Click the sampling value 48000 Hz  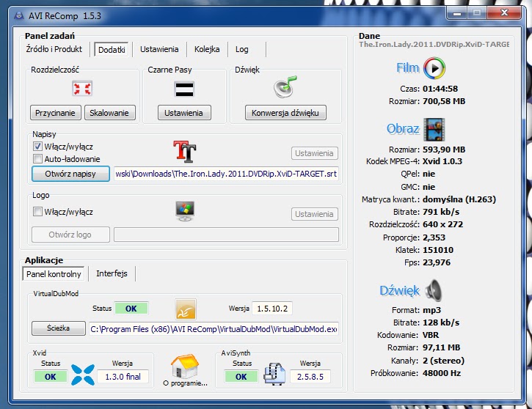point(442,373)
